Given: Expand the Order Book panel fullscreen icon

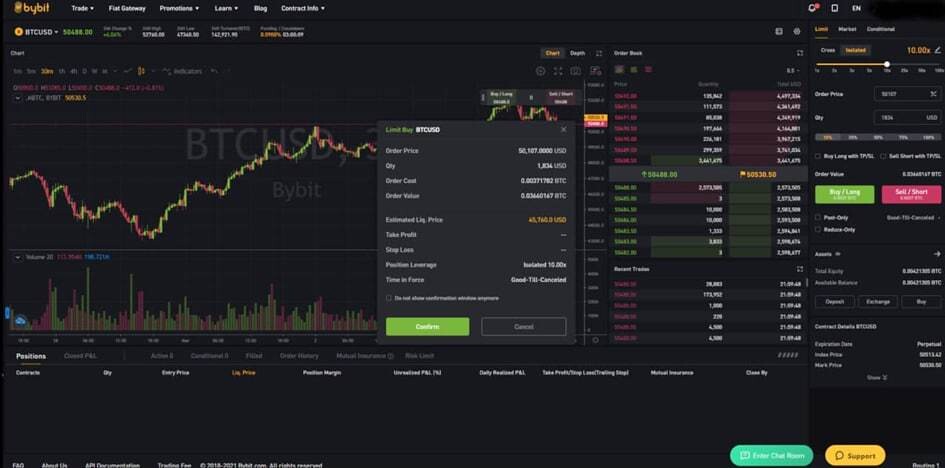Looking at the screenshot, I should point(800,53).
